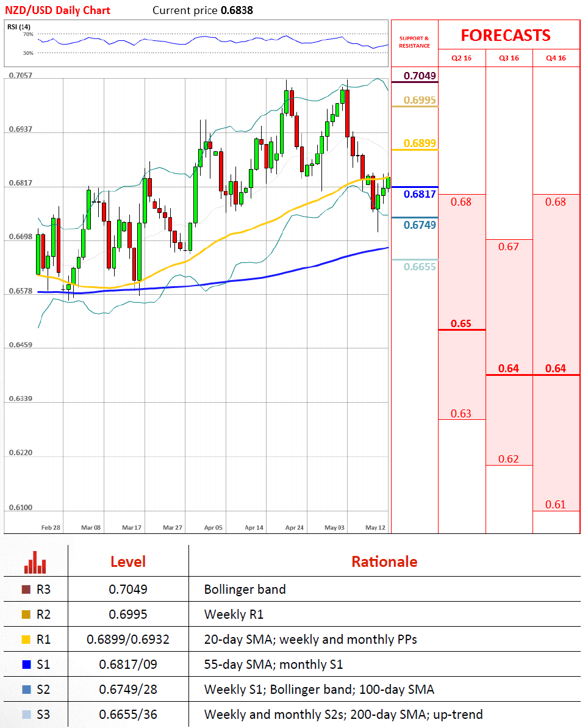Click the Rationale column header
This screenshot has height=728, width=588.
[x=384, y=561]
